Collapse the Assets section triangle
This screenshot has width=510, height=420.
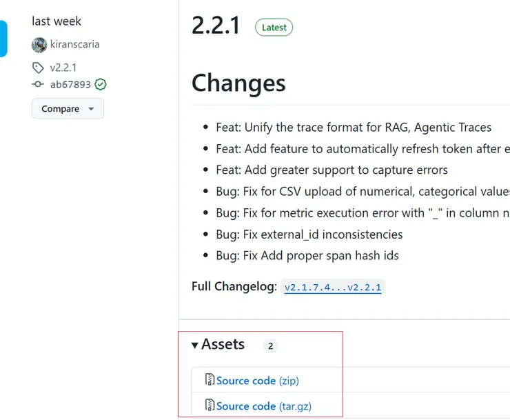tap(195, 345)
